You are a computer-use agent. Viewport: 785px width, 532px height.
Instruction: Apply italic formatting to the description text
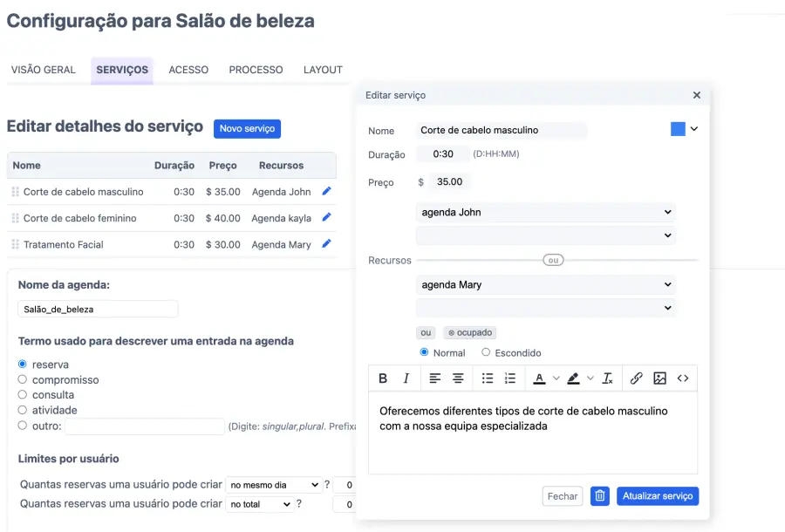[x=406, y=378]
